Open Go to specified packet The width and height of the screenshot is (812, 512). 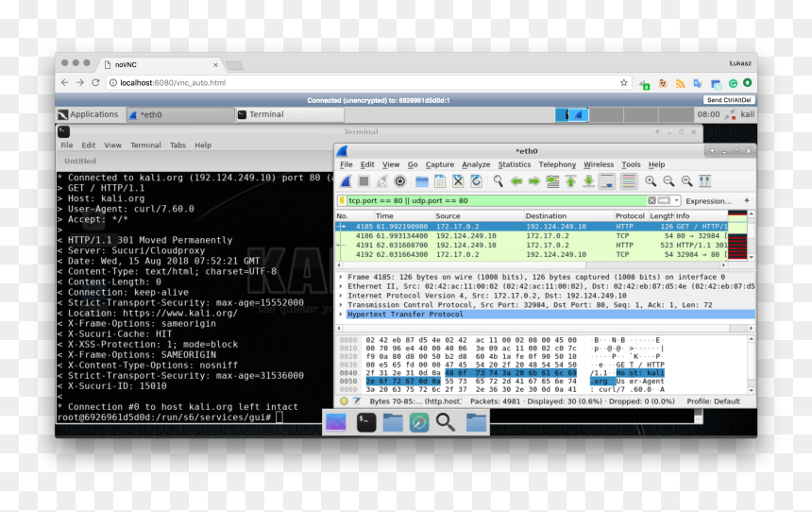(552, 181)
